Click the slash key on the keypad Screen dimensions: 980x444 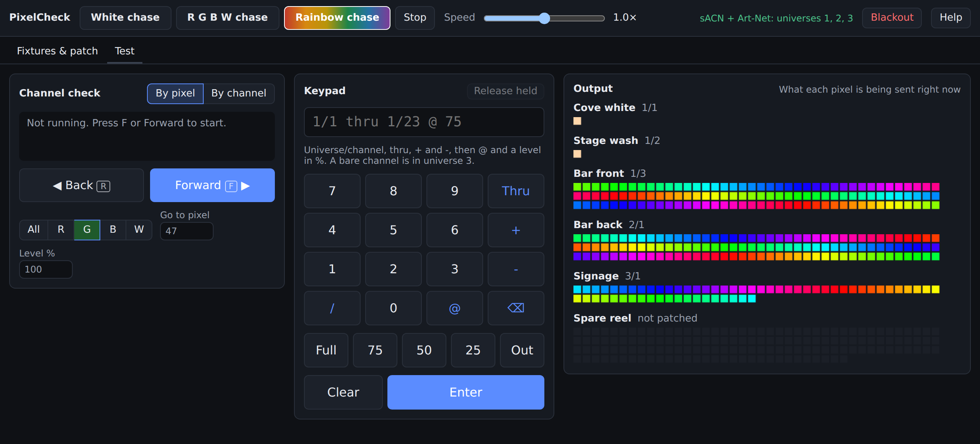[332, 308]
